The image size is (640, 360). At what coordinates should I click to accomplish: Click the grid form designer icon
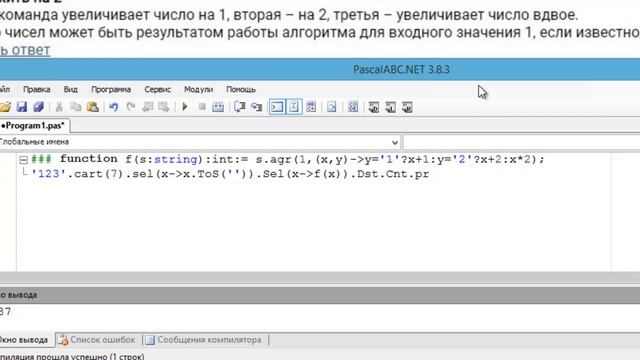pyautogui.click(x=353, y=107)
